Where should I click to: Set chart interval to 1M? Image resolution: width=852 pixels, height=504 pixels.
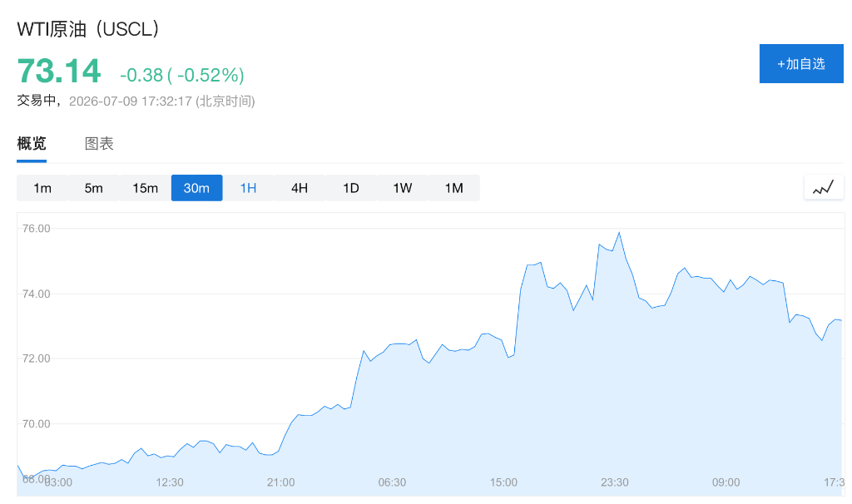point(453,188)
